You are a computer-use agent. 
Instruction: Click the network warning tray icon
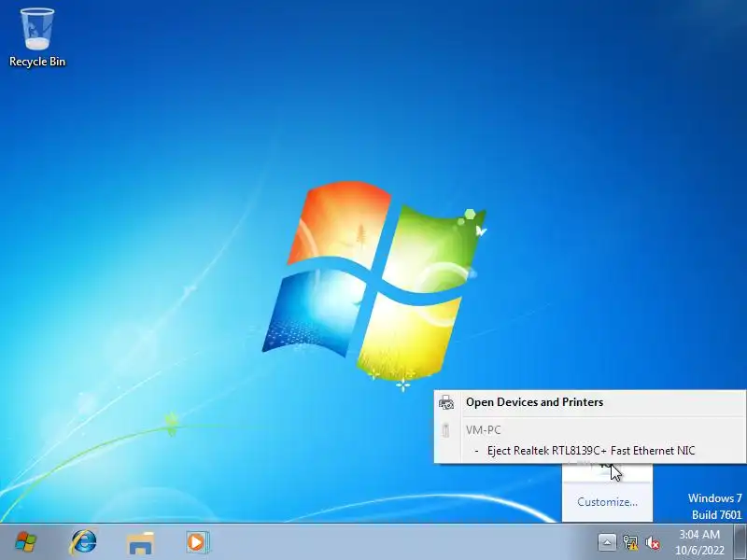tap(630, 542)
